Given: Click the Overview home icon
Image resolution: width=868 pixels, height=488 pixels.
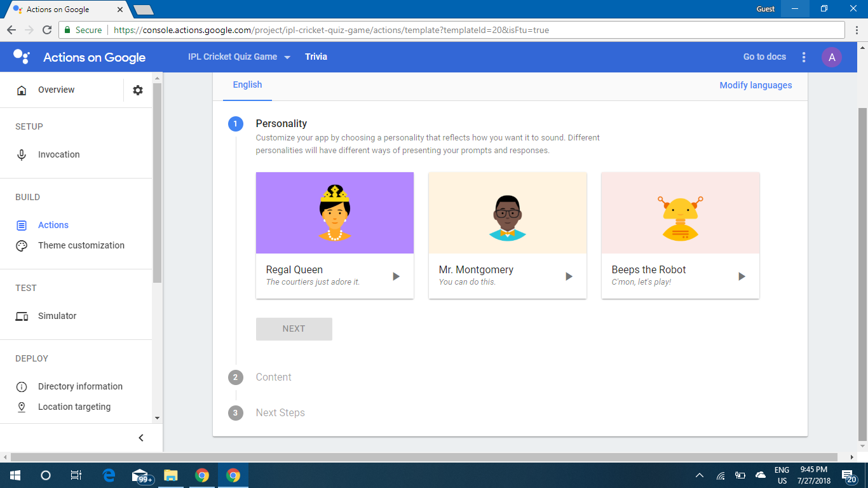Looking at the screenshot, I should click(x=22, y=90).
